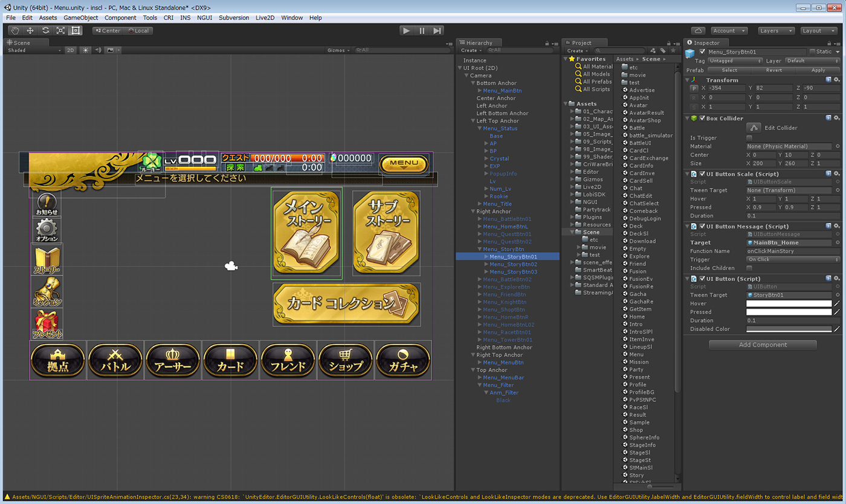The height and width of the screenshot is (504, 846).
Task: Toggle scene lighting sun icon
Action: [86, 50]
